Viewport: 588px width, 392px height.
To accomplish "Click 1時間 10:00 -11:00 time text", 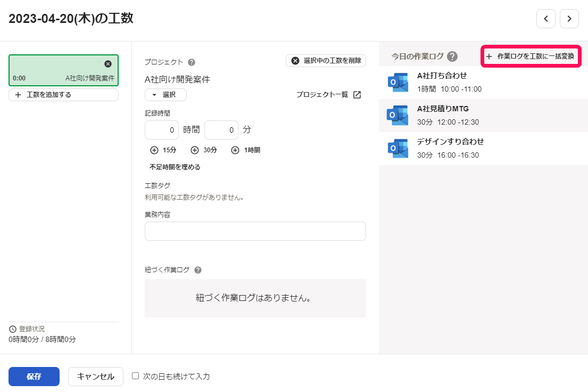I will [449, 89].
